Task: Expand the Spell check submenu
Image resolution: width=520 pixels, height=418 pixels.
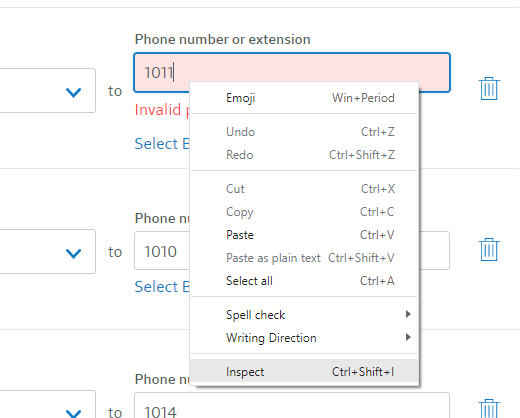Action: coord(304,315)
